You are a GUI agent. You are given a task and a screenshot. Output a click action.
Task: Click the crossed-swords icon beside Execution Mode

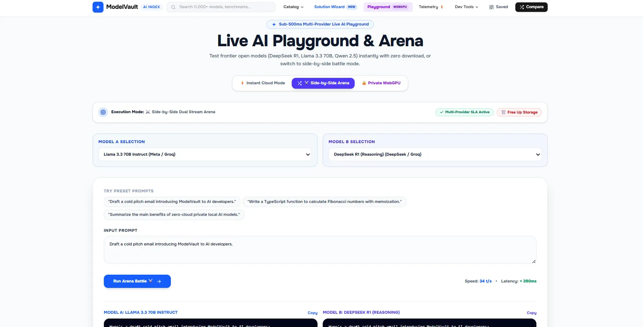point(148,112)
